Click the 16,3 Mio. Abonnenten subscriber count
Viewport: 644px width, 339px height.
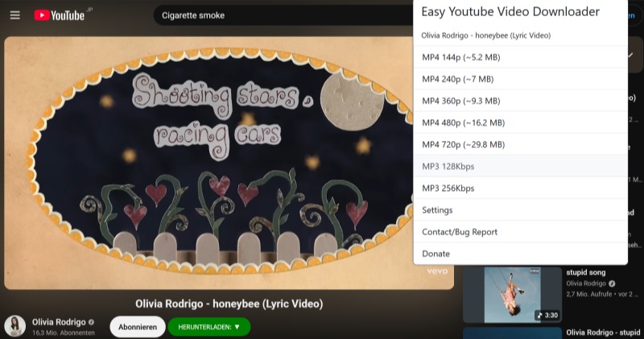click(x=64, y=333)
